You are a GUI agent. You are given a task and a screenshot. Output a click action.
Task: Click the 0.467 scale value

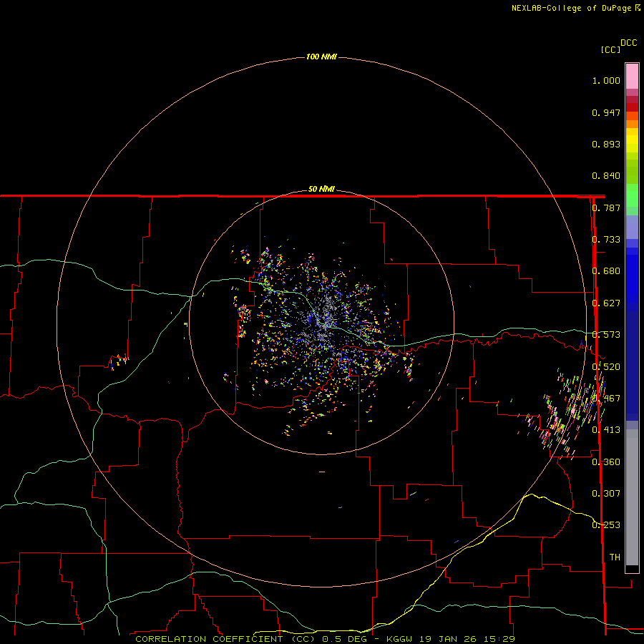click(x=606, y=399)
